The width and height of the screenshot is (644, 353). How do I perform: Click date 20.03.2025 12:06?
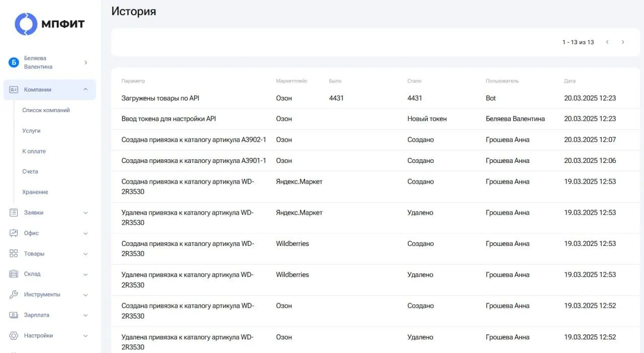tap(590, 160)
